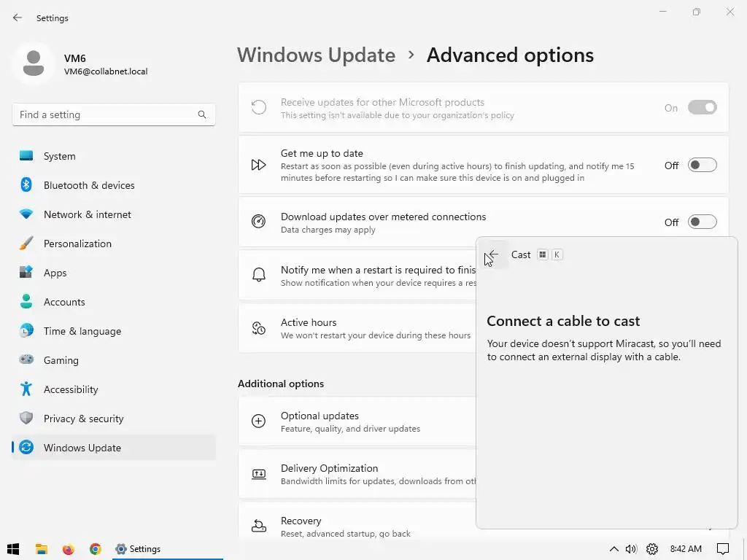Click the search magnifier in Find a setting
The image size is (747, 560).
pyautogui.click(x=202, y=114)
